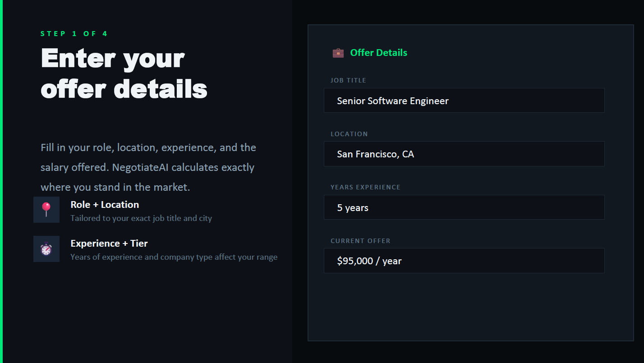Click into the Years Experience field
644x363 pixels.
pos(464,207)
